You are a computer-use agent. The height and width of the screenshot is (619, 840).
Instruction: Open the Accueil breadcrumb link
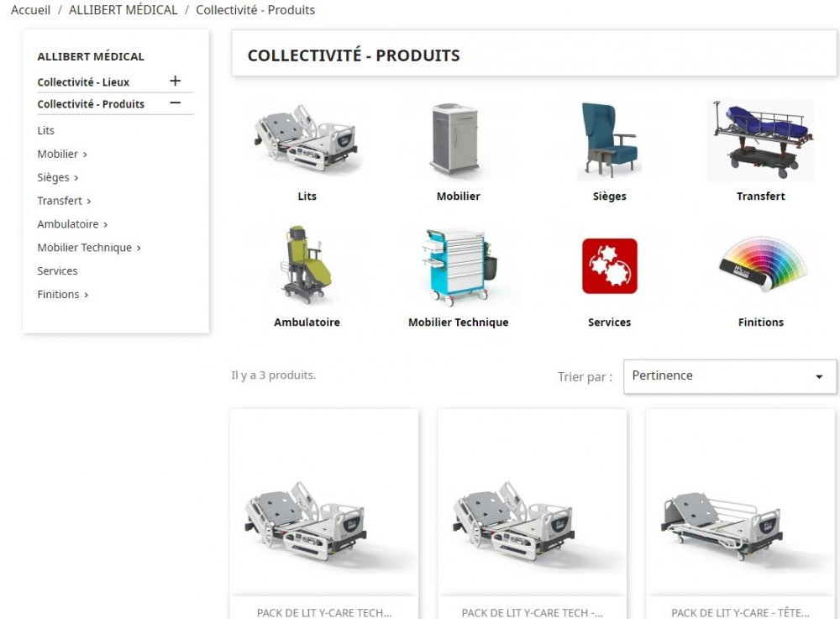(x=30, y=9)
